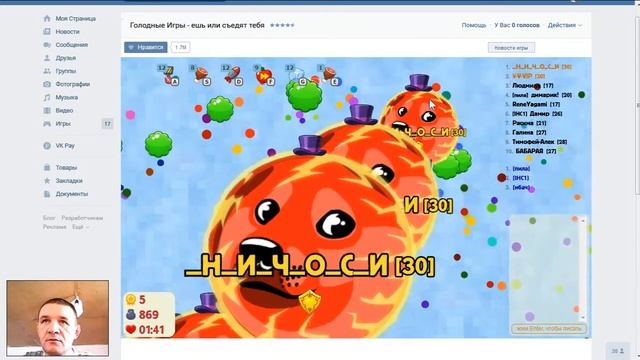Select БАБАРАЯ [27] in the leaderboard
Image resolution: width=640 pixels, height=360 pixels.
point(536,151)
